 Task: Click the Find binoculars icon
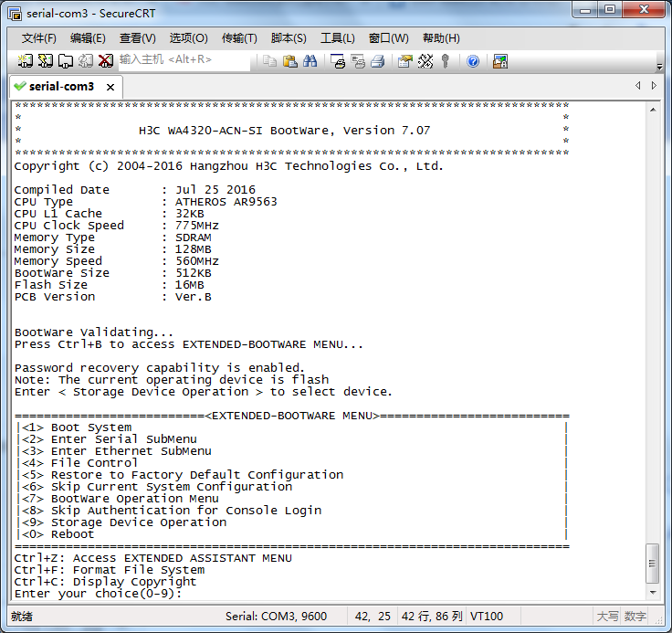(x=310, y=61)
